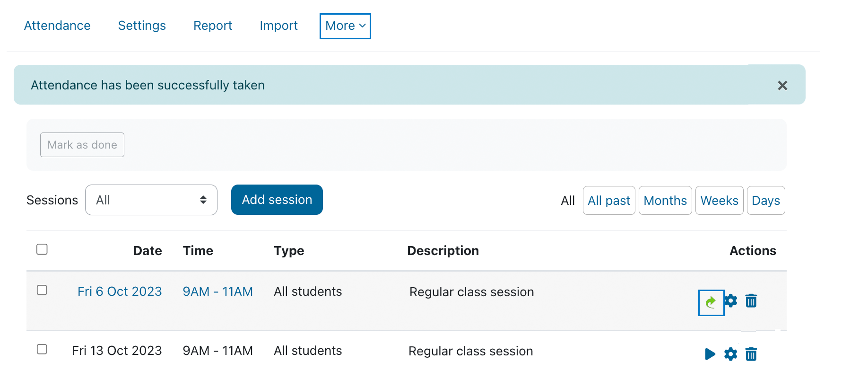Click the Type column header
The height and width of the screenshot is (371, 868).
coord(289,251)
